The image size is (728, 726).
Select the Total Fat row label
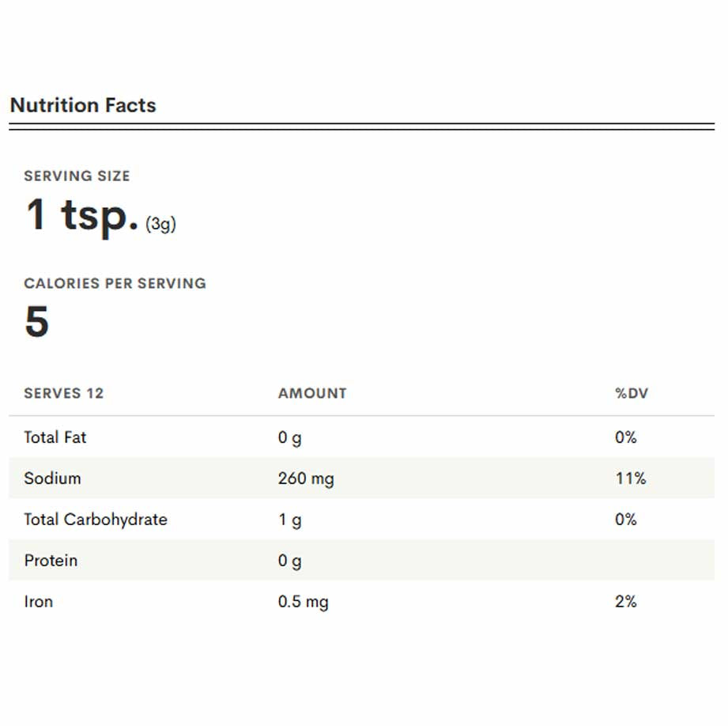pos(55,437)
